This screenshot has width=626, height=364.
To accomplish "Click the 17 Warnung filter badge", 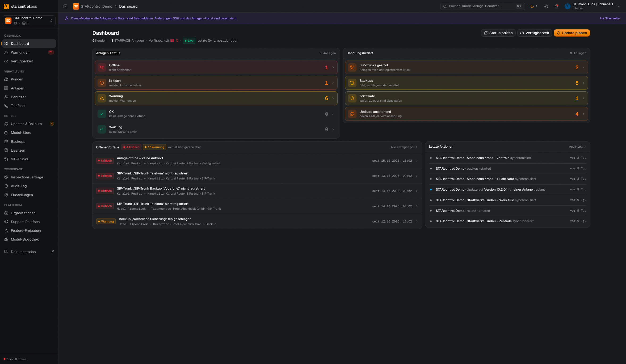I will point(154,147).
